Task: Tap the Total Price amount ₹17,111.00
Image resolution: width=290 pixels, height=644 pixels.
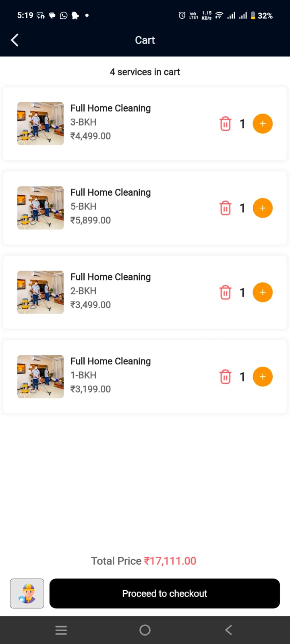Action: [x=170, y=561]
